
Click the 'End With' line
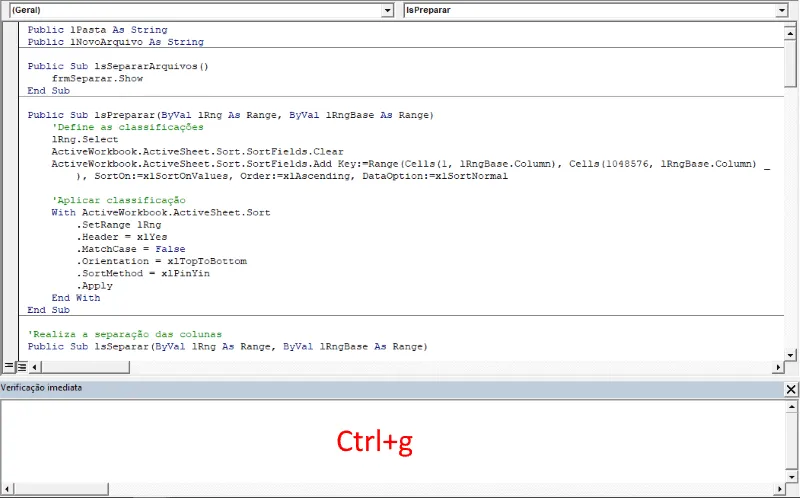(x=76, y=298)
